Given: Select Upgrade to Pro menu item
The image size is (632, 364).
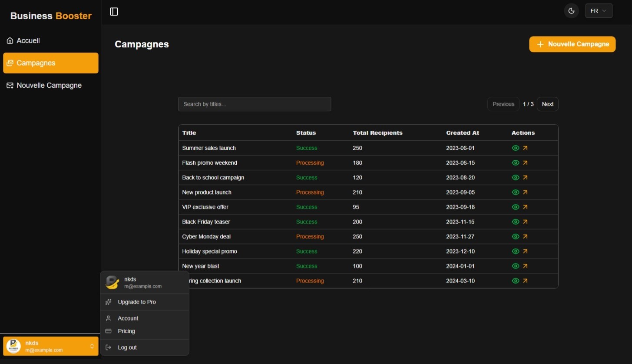Looking at the screenshot, I should pos(137,302).
